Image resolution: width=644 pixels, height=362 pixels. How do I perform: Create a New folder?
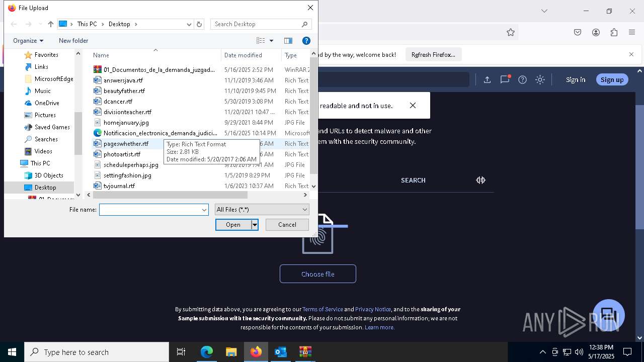pyautogui.click(x=73, y=41)
